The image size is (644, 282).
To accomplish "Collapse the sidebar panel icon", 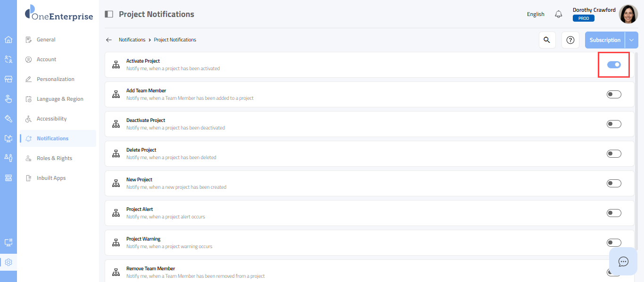I will click(109, 14).
